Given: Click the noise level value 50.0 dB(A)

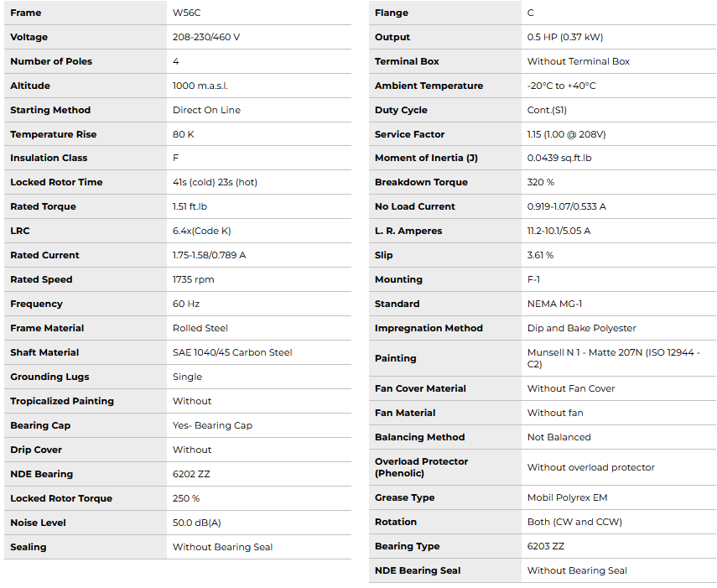Looking at the screenshot, I should 196,523.
